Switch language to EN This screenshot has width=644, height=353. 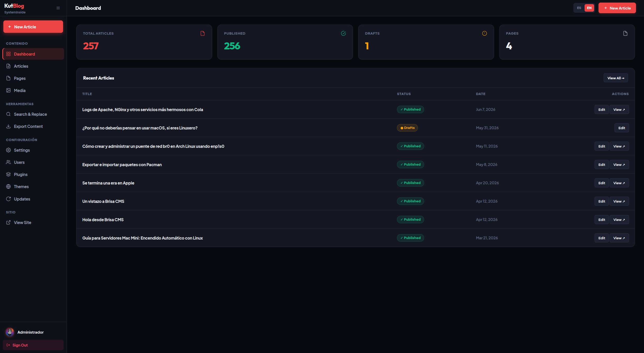[589, 8]
